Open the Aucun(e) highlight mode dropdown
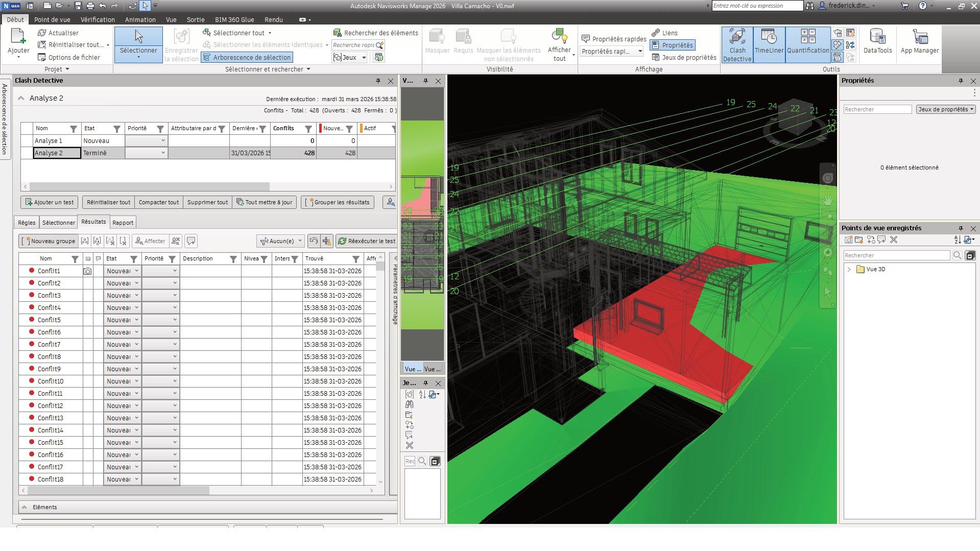Image resolution: width=980 pixels, height=551 pixels. [280, 241]
